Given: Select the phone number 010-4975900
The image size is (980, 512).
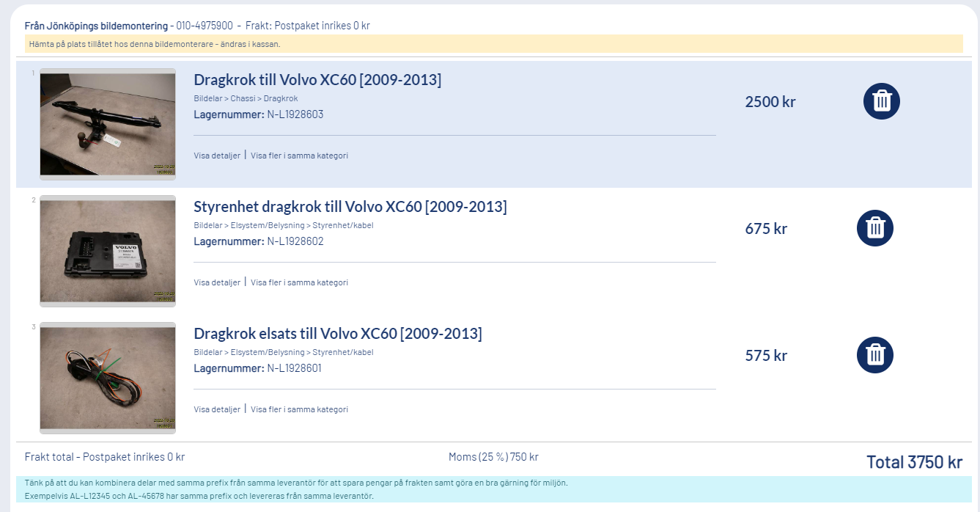Looking at the screenshot, I should (205, 26).
